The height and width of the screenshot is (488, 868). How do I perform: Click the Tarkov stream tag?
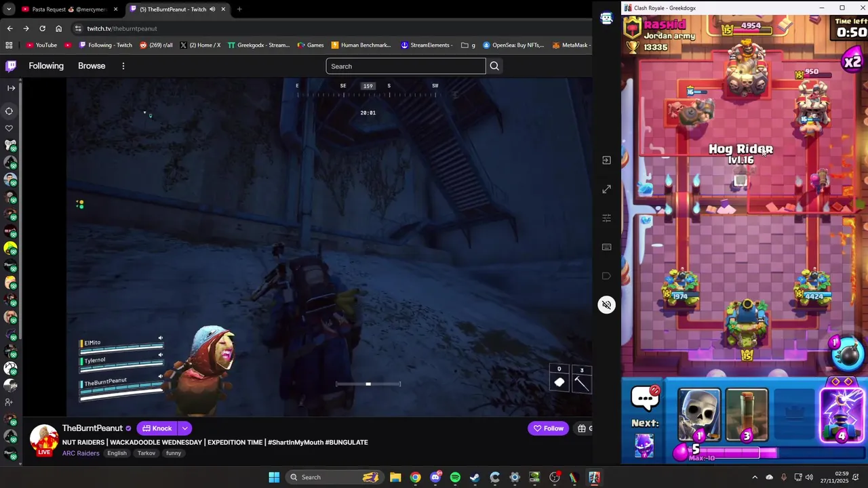(146, 453)
